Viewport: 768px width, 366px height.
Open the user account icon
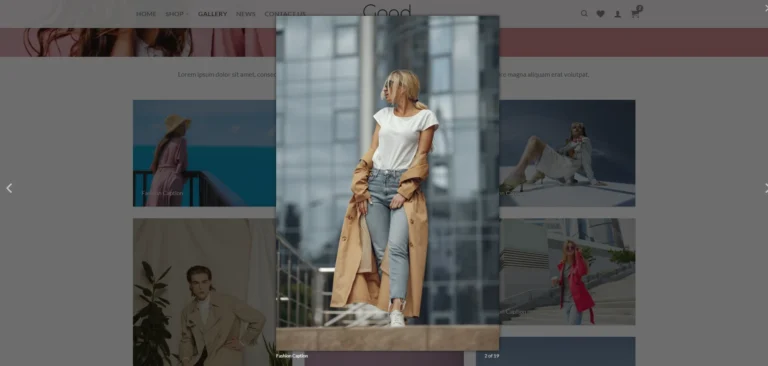click(618, 14)
